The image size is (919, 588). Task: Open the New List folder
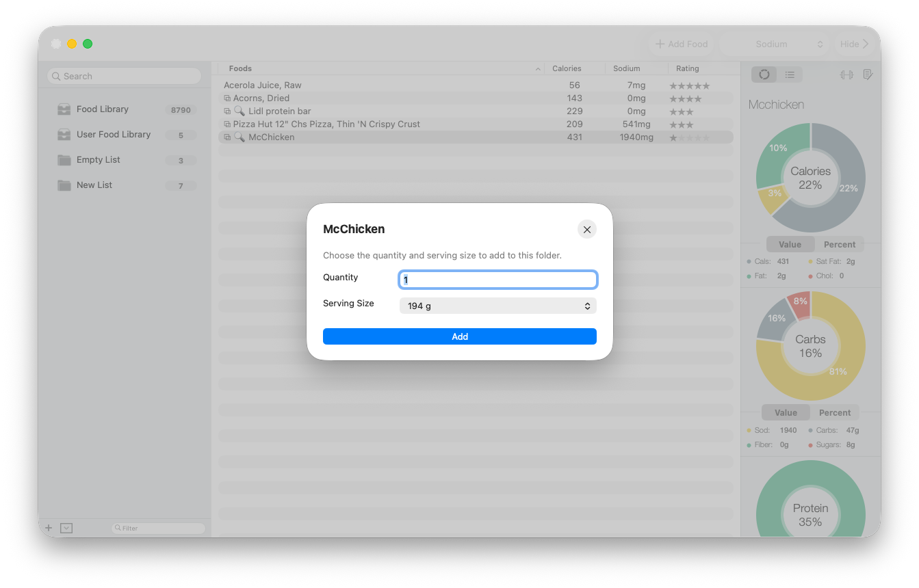[x=125, y=185]
